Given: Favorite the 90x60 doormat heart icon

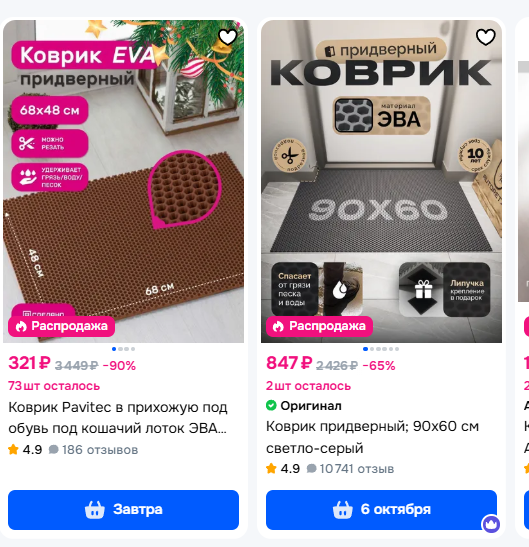Looking at the screenshot, I should pos(486,37).
